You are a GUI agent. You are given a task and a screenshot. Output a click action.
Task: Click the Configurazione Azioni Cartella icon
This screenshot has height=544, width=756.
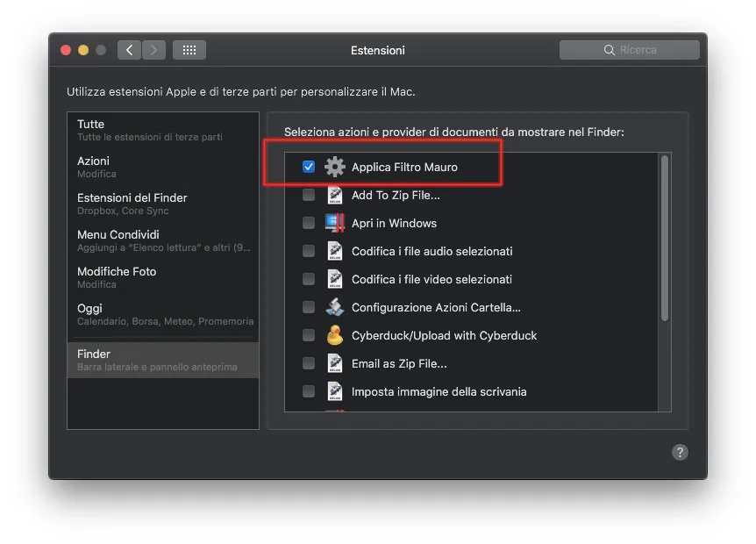tap(336, 307)
